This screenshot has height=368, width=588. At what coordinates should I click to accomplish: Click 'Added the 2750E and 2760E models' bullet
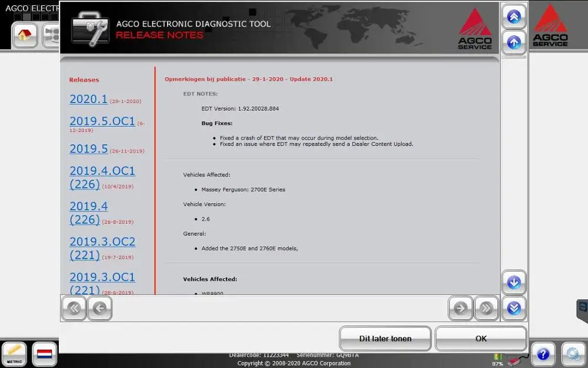pos(250,248)
